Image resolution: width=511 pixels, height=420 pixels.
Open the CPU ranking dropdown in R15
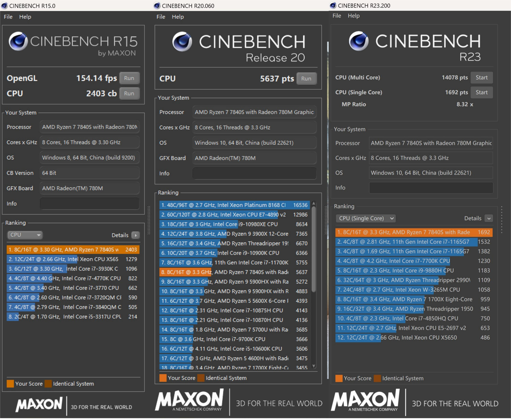pyautogui.click(x=25, y=235)
